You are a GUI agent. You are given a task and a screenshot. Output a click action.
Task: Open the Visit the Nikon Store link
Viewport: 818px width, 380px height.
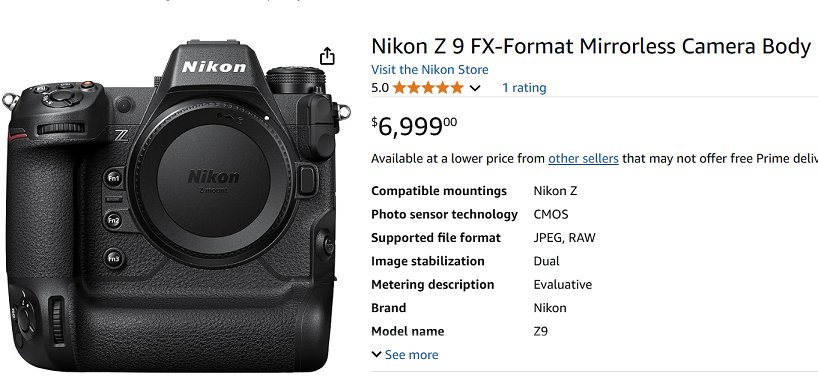click(430, 69)
